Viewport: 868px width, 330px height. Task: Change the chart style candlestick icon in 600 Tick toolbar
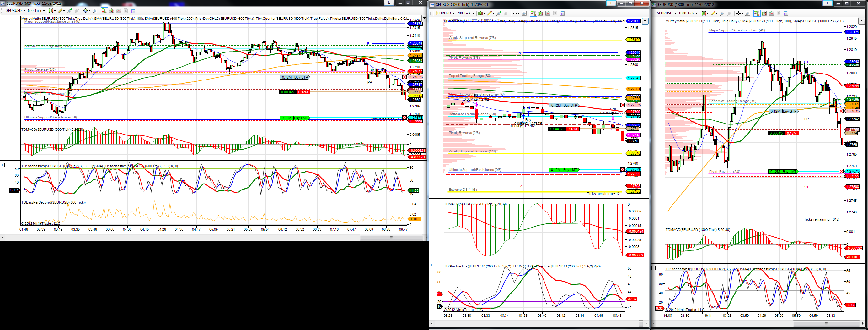52,11
